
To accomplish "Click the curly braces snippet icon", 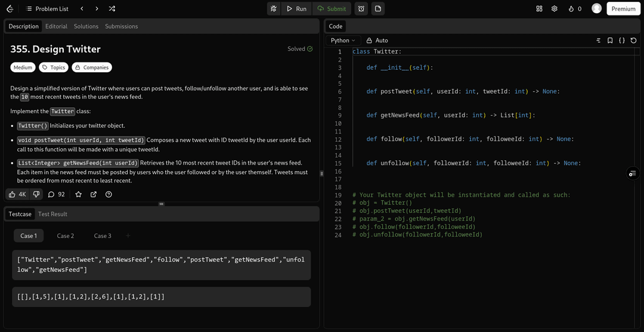I will pyautogui.click(x=622, y=40).
